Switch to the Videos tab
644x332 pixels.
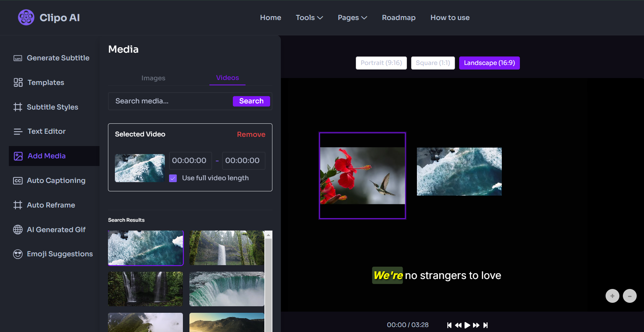[227, 78]
